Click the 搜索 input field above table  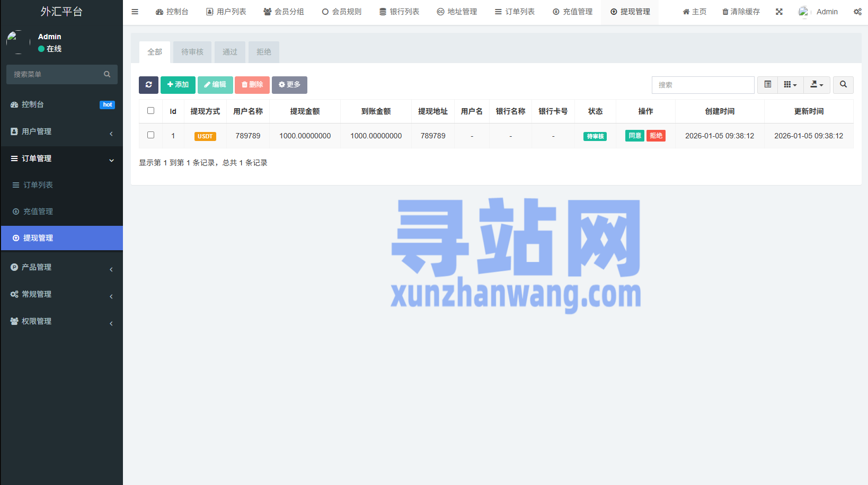pyautogui.click(x=703, y=85)
